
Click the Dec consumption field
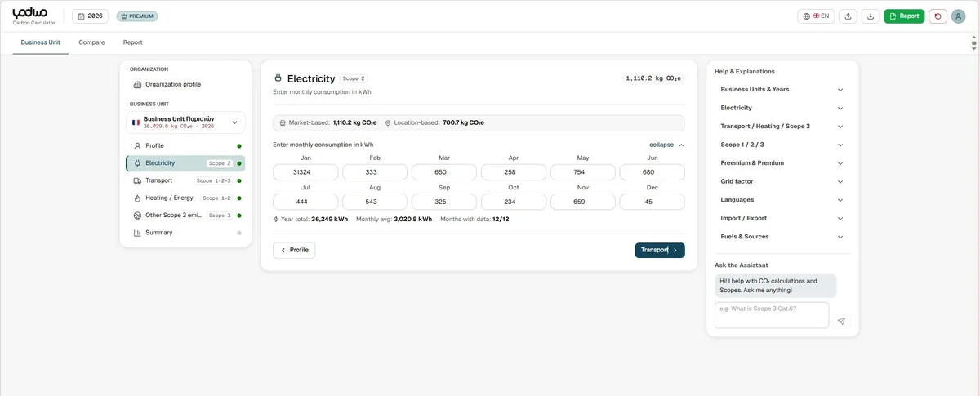click(653, 202)
